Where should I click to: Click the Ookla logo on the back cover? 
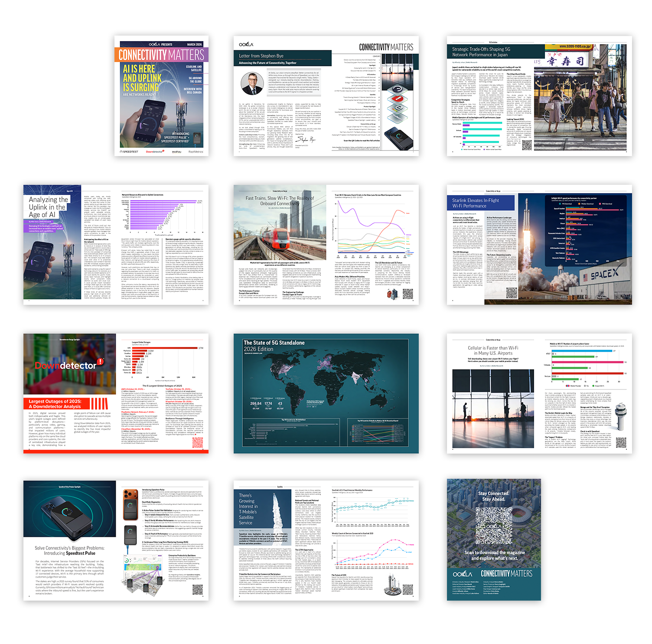point(463,574)
